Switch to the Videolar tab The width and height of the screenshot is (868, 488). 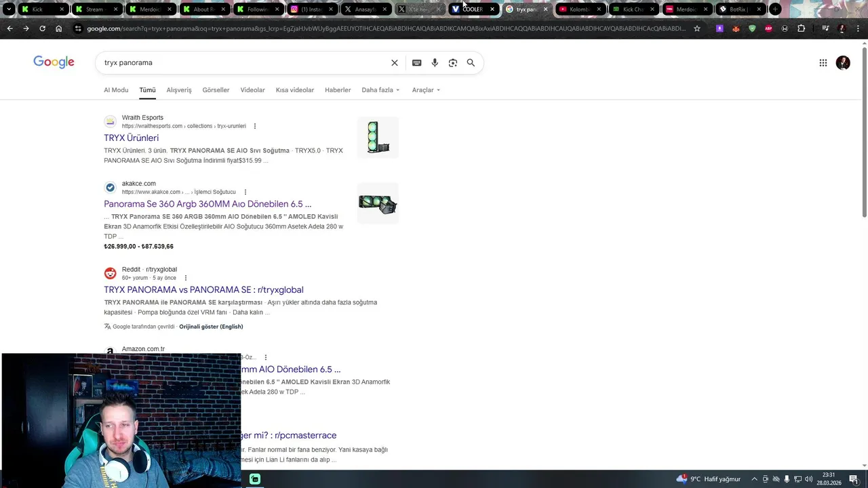click(252, 89)
